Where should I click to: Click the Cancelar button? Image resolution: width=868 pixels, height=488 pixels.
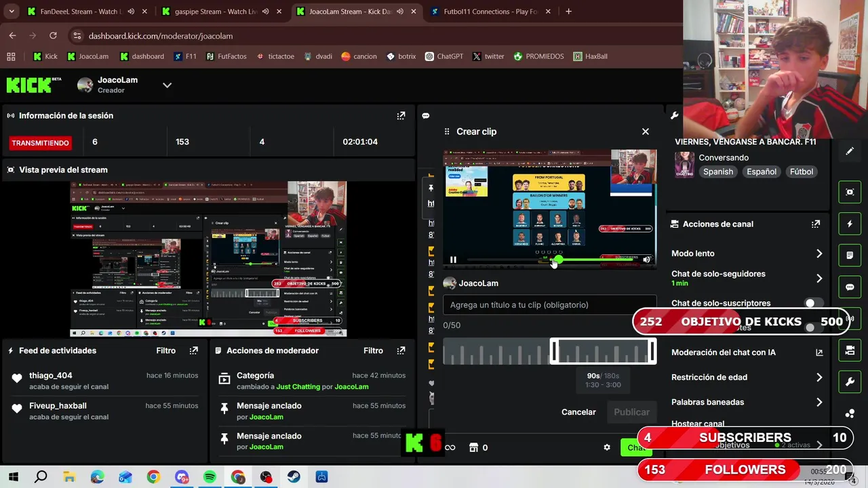(x=578, y=412)
